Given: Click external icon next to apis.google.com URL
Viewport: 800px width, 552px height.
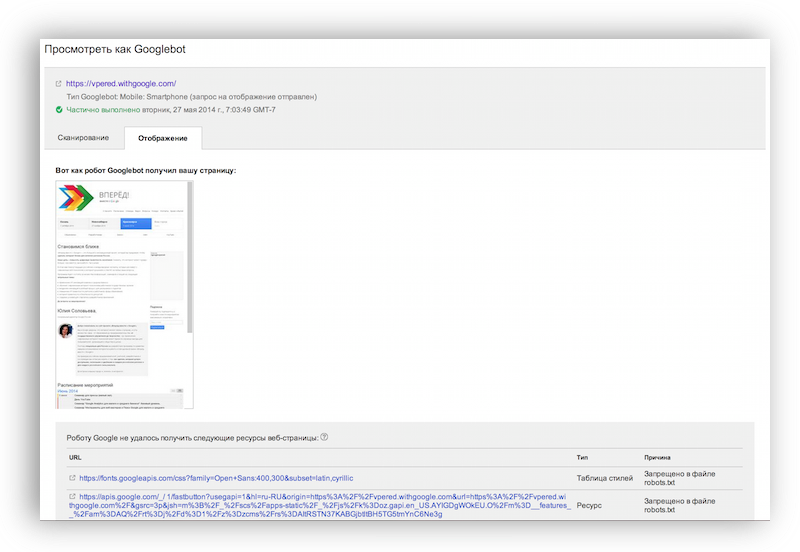Looking at the screenshot, I should click(72, 496).
